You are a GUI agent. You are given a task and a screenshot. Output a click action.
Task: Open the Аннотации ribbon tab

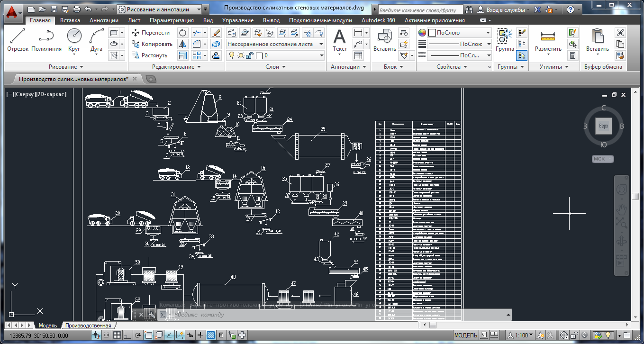[104, 20]
